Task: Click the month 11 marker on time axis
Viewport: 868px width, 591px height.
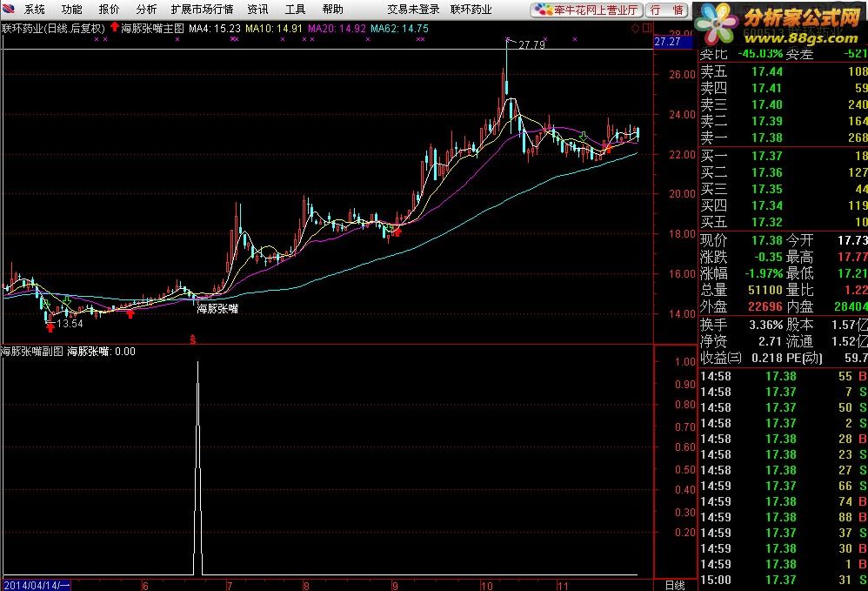Action: (563, 586)
